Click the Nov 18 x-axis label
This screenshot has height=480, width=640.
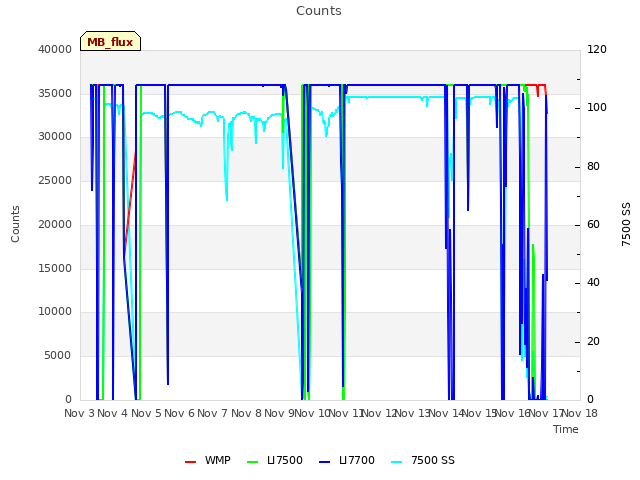(580, 413)
